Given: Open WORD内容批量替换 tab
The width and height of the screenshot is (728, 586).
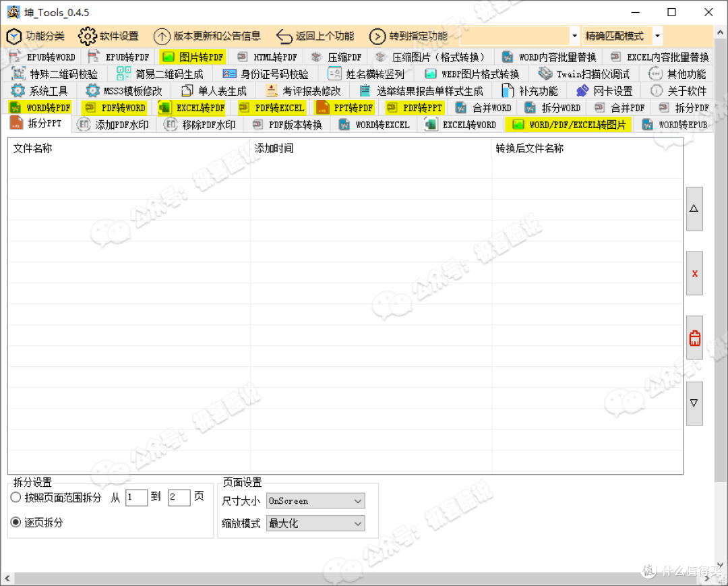Looking at the screenshot, I should 549,57.
